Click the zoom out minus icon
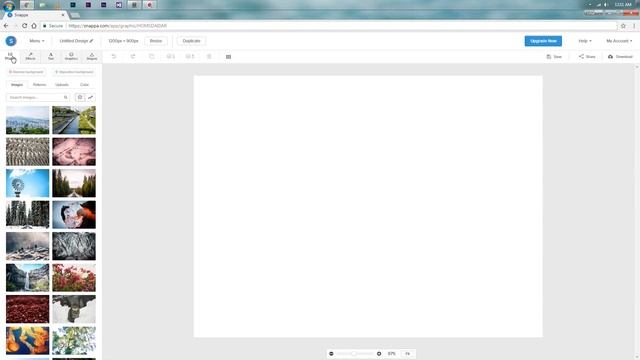640x360 pixels. 331,353
